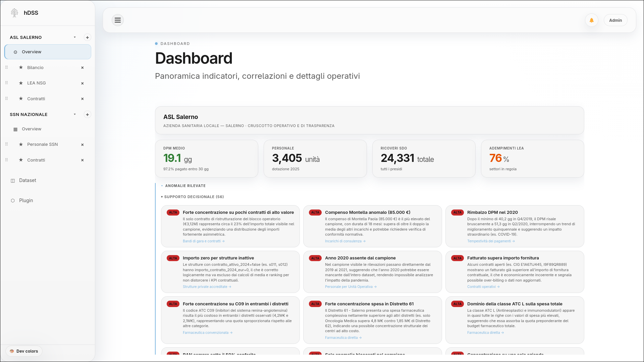644x362 pixels.
Task: Toggle the hamburger menu button
Action: coord(118,20)
